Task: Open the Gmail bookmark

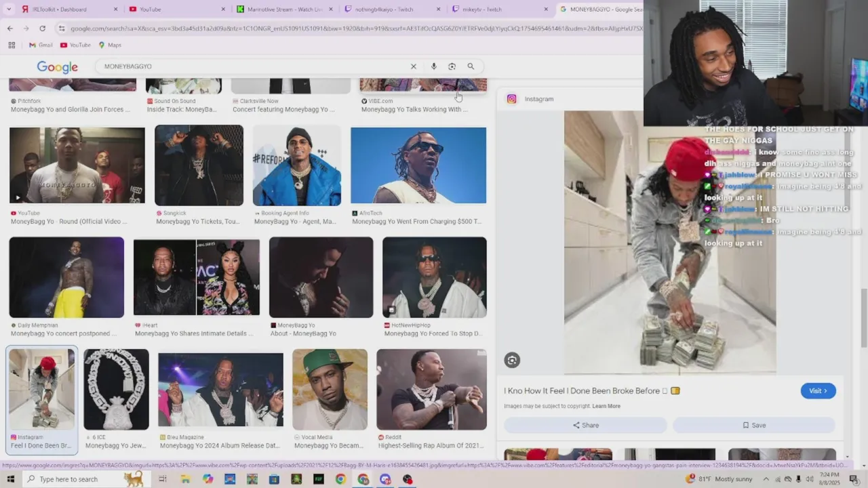Action: [41, 45]
